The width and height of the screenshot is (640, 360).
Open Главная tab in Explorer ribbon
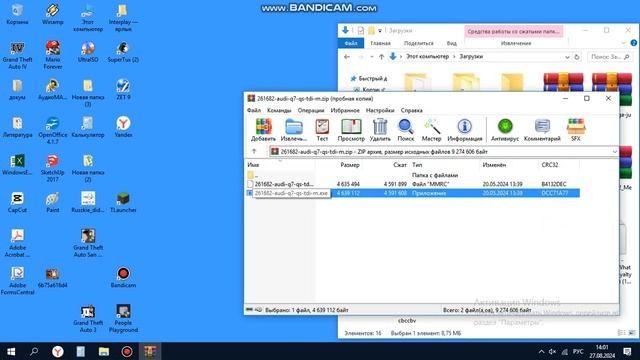click(380, 43)
